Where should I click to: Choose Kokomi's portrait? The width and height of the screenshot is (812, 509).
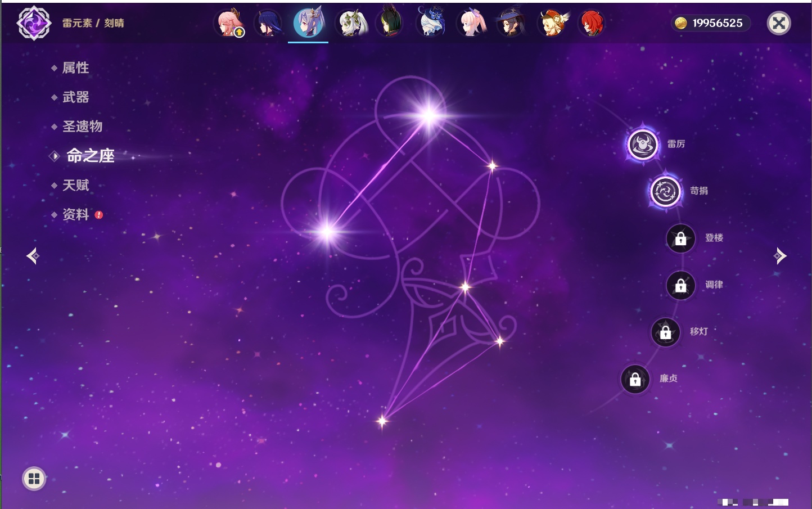click(x=471, y=23)
